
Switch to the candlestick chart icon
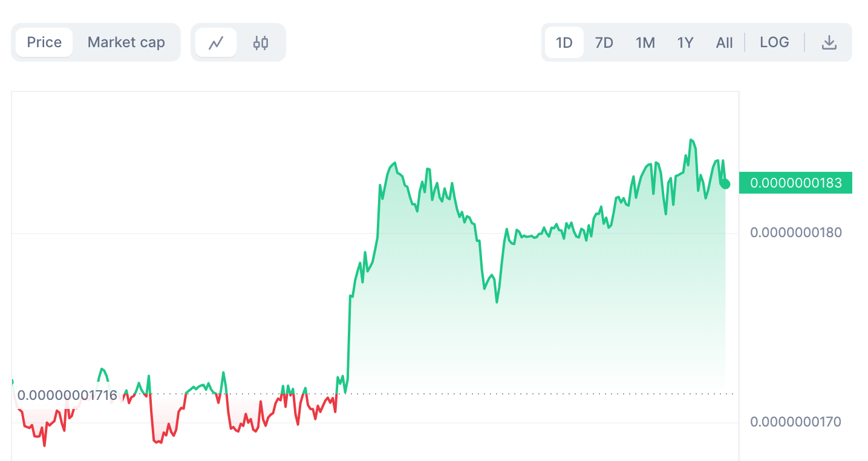pos(261,42)
